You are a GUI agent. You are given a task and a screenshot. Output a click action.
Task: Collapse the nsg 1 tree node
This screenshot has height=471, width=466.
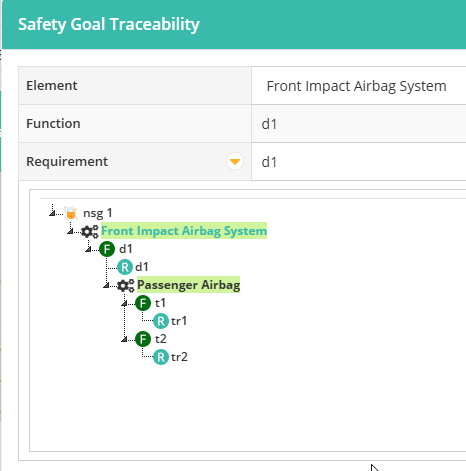(x=52, y=213)
